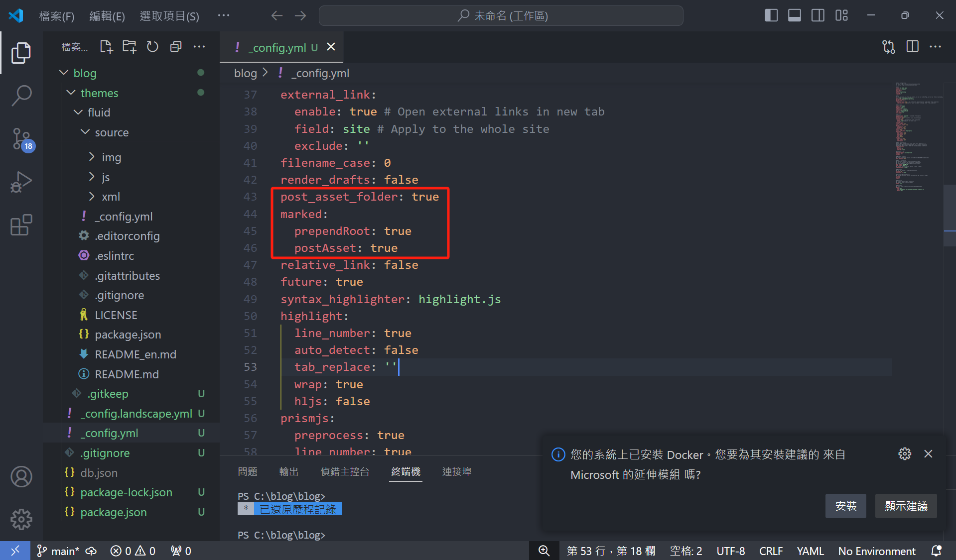
Task: Collapse the themes folder
Action: coord(71,93)
